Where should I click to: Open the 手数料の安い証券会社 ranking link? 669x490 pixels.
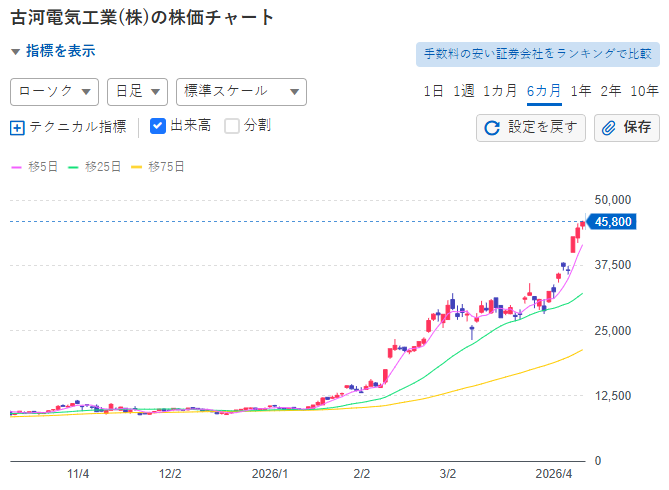pyautogui.click(x=538, y=54)
